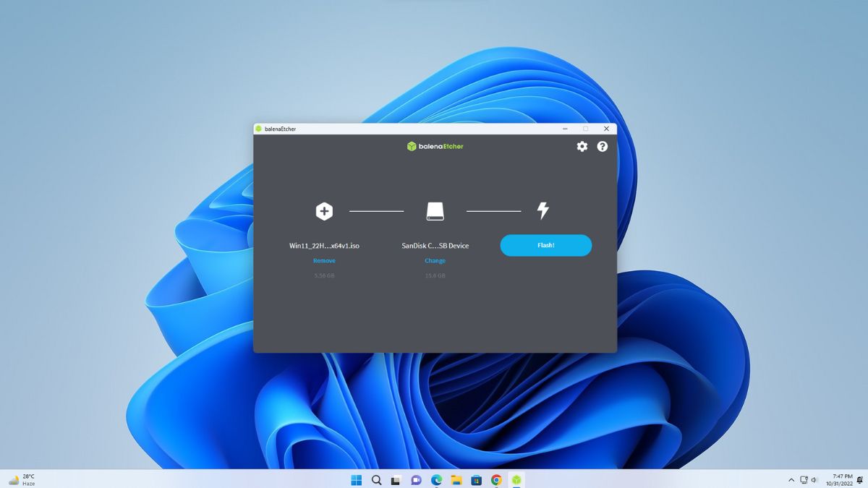Click the help question mark icon
This screenshot has width=868, height=488.
point(602,146)
